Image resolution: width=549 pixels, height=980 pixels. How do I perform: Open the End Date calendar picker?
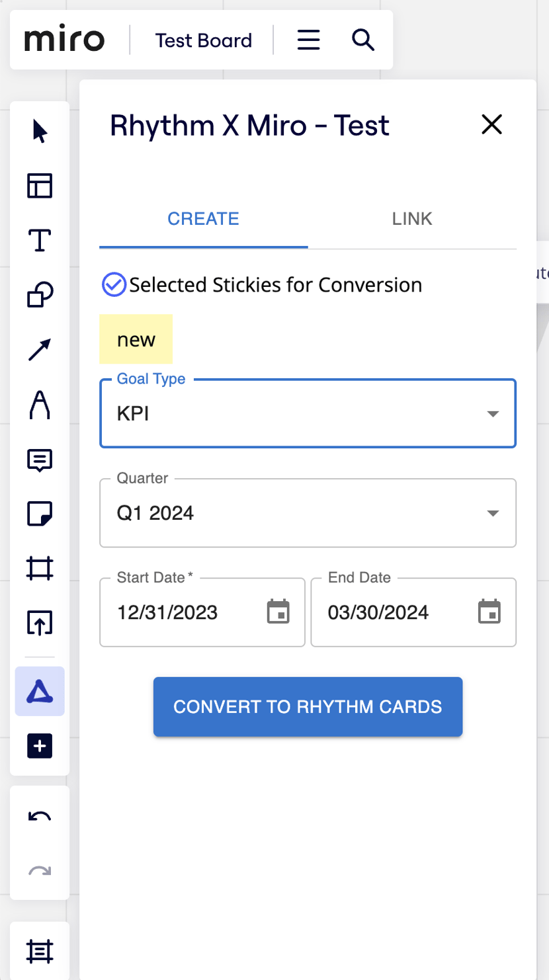(x=489, y=612)
